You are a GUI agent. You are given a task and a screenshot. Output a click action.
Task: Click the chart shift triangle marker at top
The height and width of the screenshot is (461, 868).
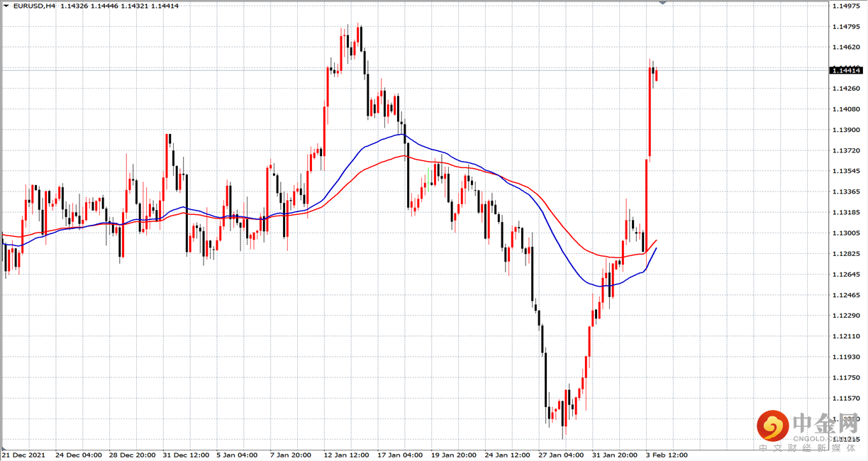click(662, 3)
